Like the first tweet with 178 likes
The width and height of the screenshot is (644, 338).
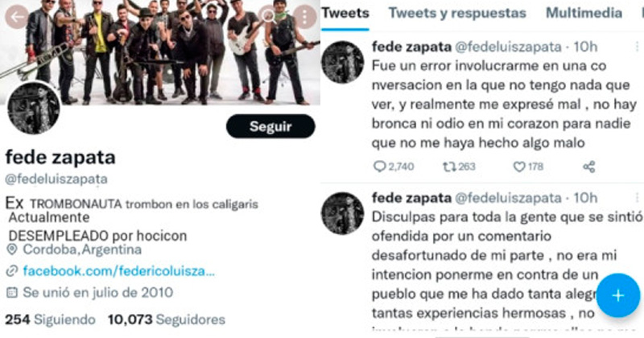coord(528,167)
